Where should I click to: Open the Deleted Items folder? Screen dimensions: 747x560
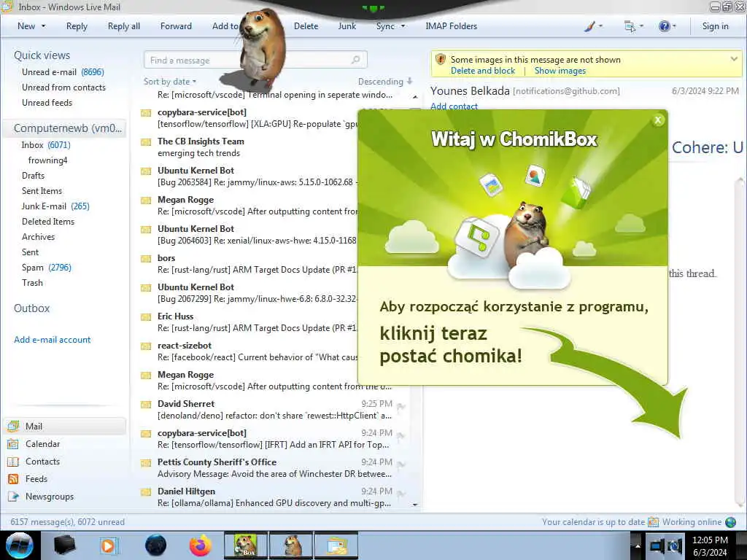tap(48, 222)
